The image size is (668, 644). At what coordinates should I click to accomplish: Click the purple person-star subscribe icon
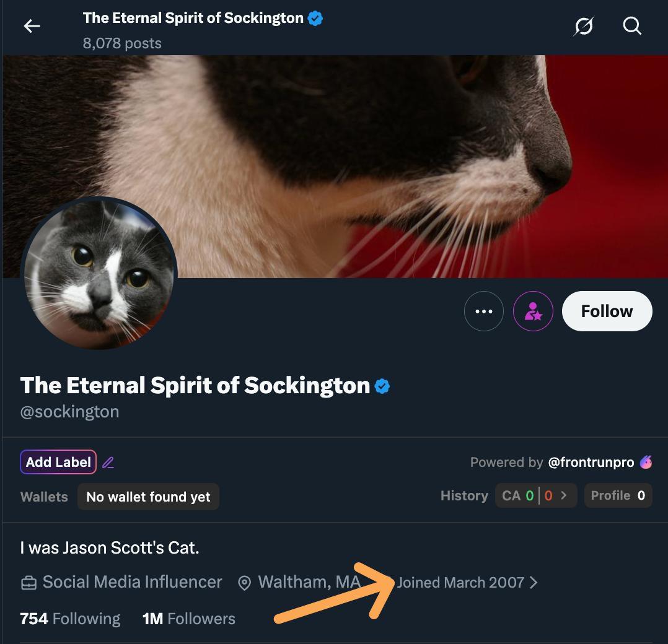point(533,311)
